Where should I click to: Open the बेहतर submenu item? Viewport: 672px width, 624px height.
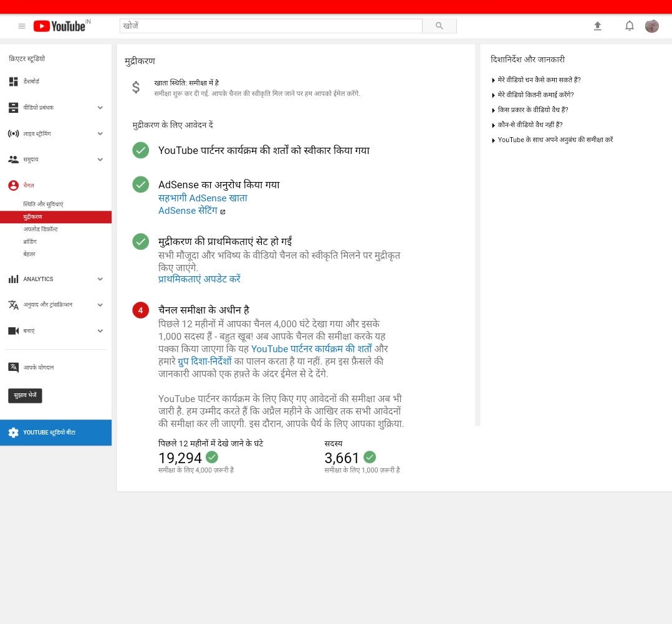(29, 254)
